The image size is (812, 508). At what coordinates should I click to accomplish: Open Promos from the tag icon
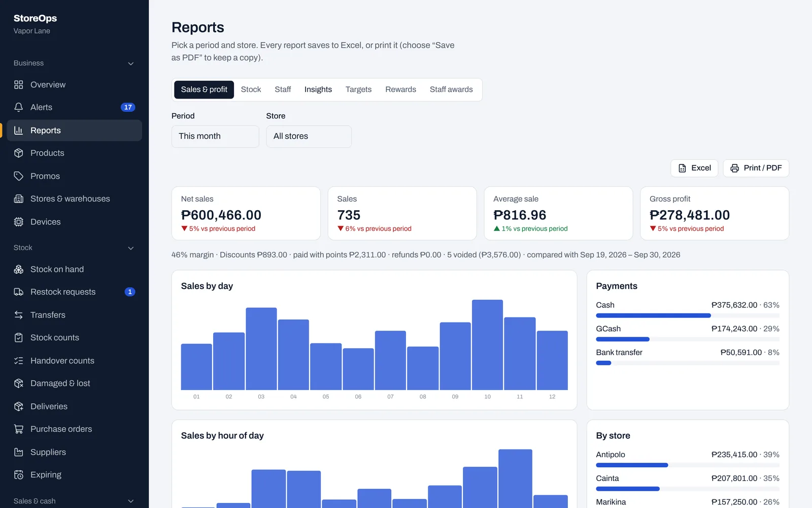point(19,176)
